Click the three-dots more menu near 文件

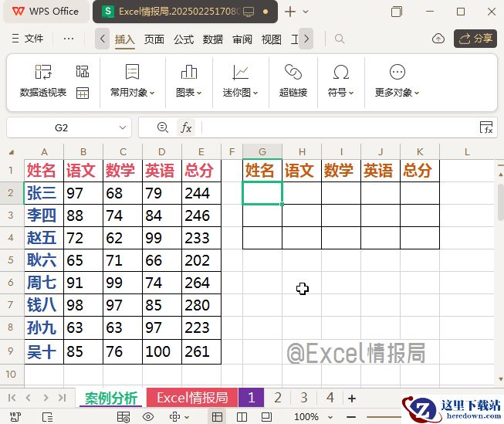69,39
